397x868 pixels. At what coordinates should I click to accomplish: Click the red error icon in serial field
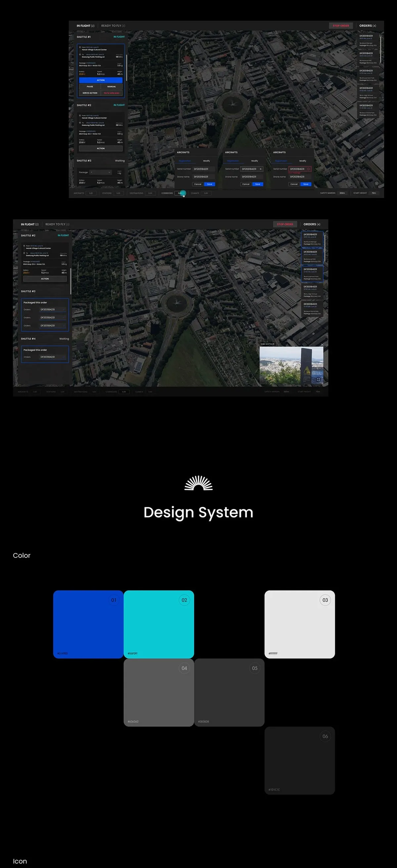tap(308, 169)
